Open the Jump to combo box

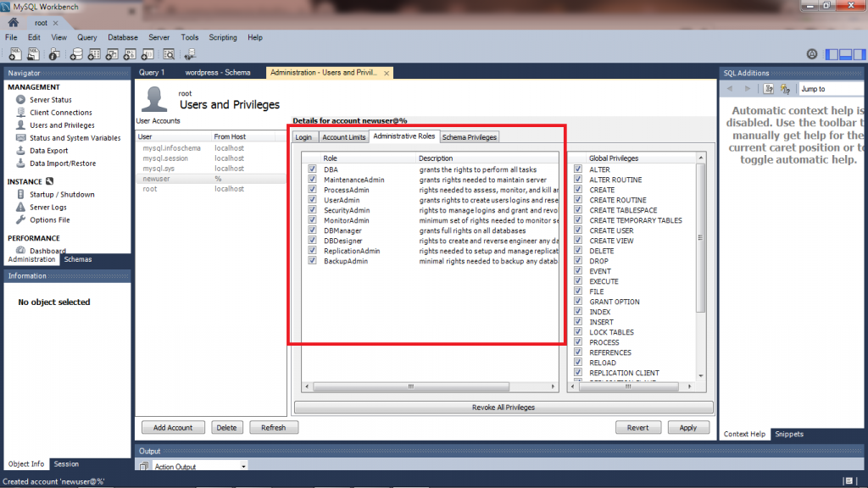coord(831,89)
